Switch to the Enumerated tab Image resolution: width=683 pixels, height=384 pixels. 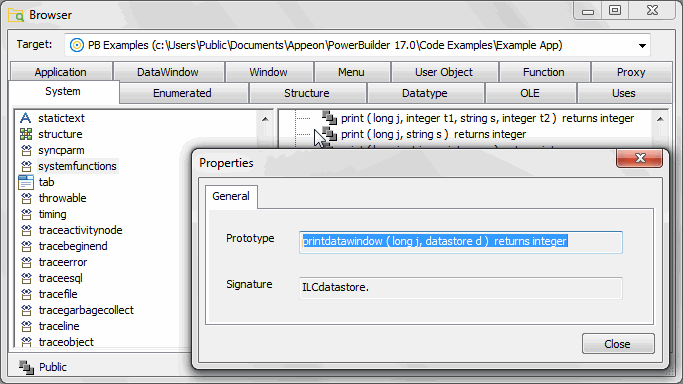[x=183, y=93]
